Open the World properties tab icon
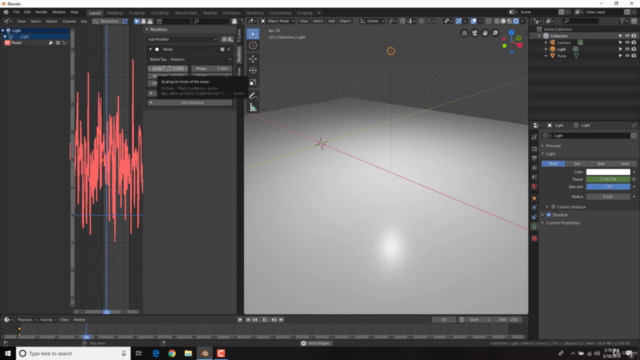This screenshot has height=360, width=640. [534, 187]
